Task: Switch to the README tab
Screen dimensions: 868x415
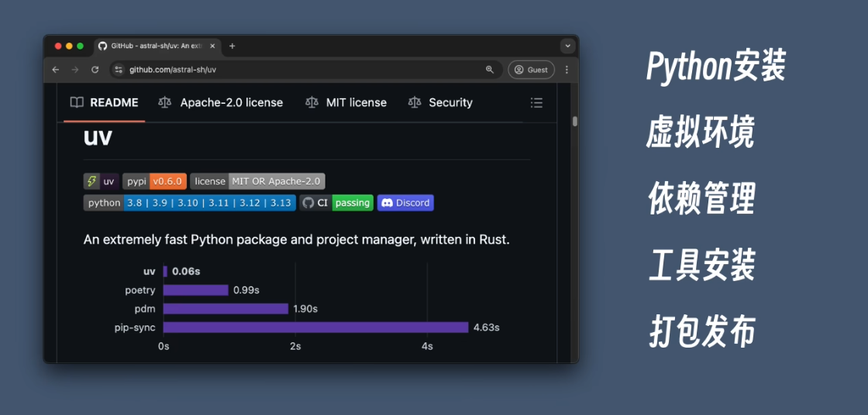Action: (x=104, y=103)
